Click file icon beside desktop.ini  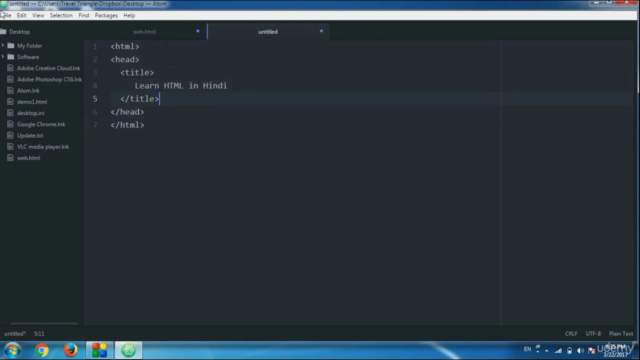tap(11, 113)
